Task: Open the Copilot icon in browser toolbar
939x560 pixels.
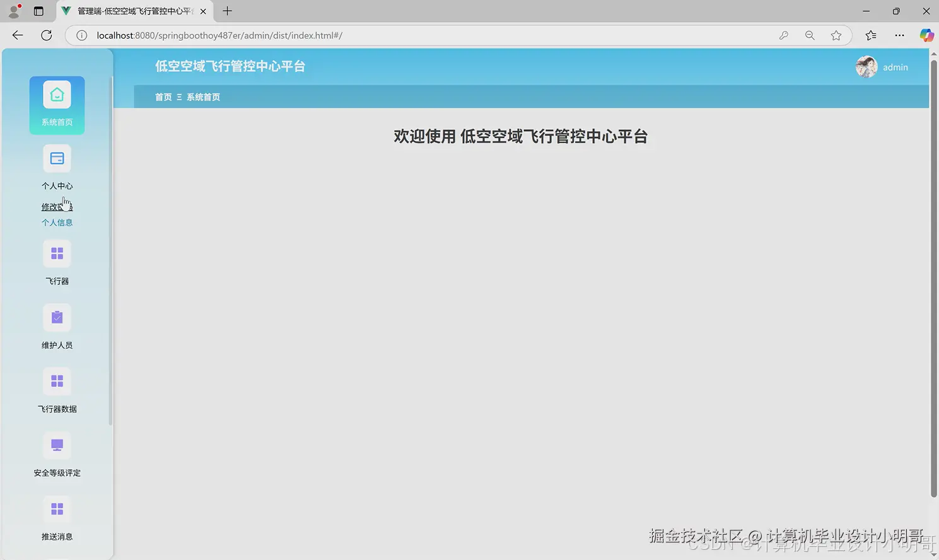Action: click(926, 35)
